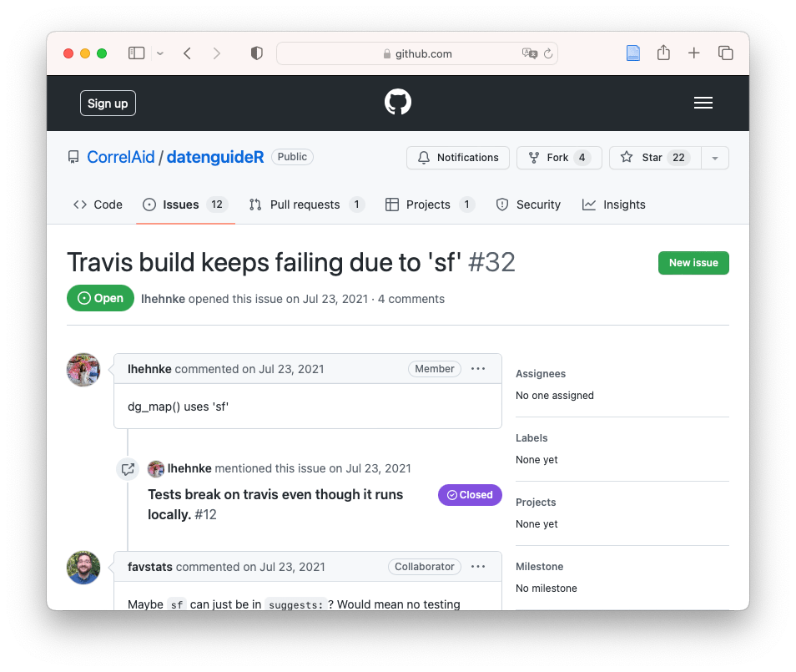Open a new Safari tab with plus icon

[x=693, y=53]
